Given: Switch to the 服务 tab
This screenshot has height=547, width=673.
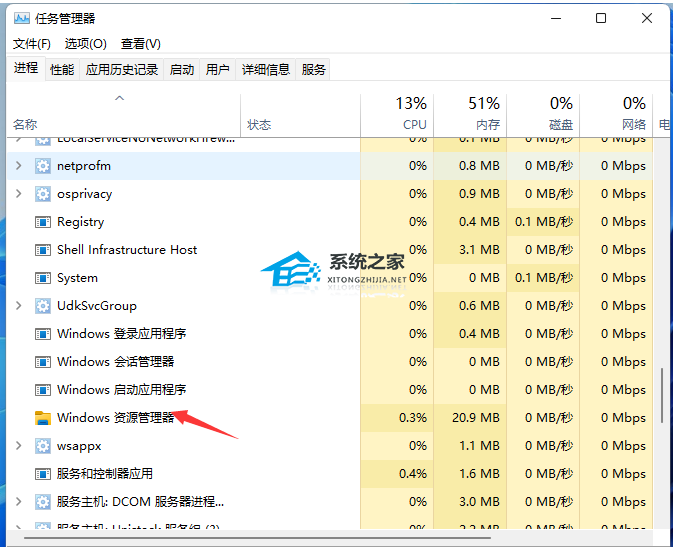Looking at the screenshot, I should 313,70.
